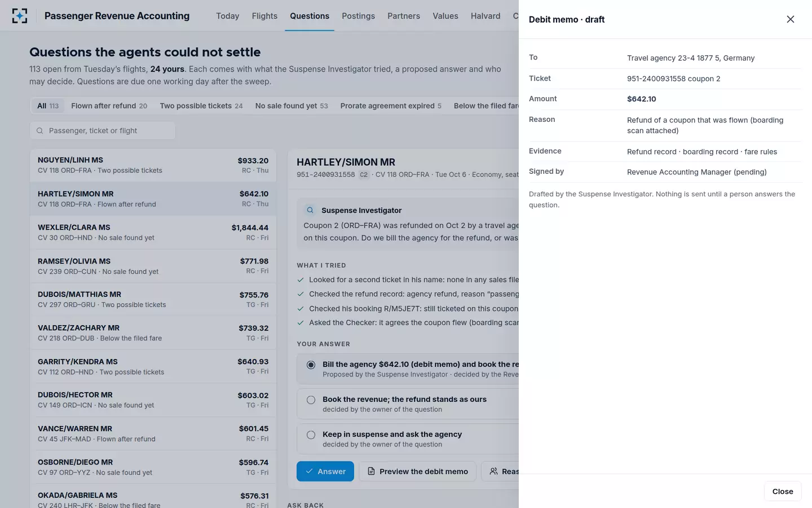Switch to the Postings tab
812x508 pixels.
(x=358, y=16)
